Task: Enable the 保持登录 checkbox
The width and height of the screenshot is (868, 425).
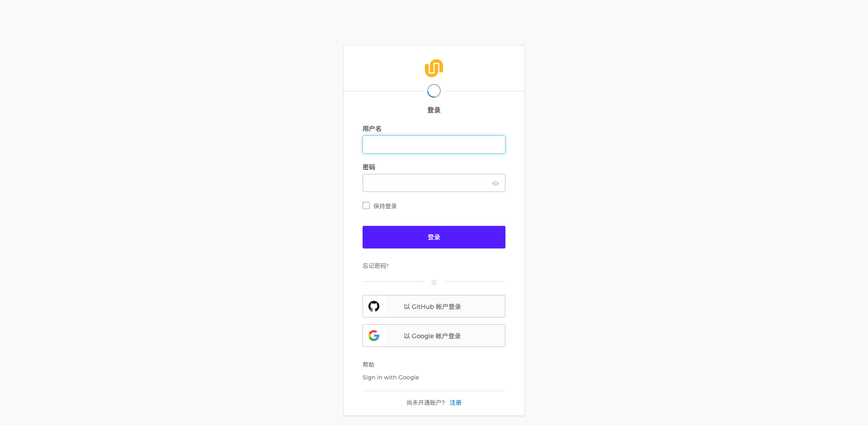Action: [x=366, y=205]
